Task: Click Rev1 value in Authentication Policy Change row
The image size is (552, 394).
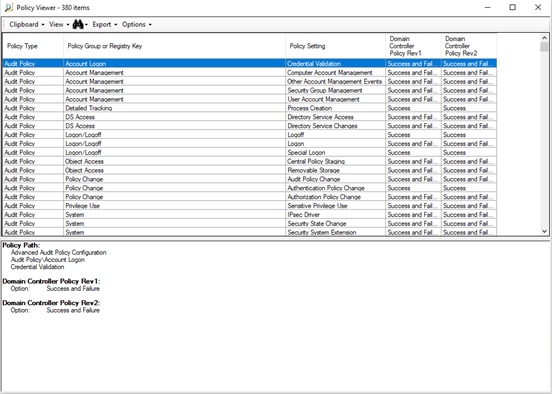Action: click(x=413, y=188)
